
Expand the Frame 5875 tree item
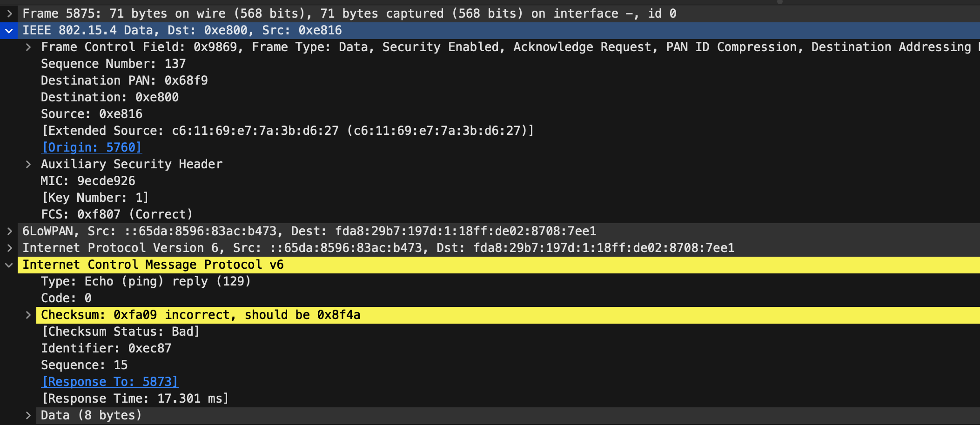(9, 13)
